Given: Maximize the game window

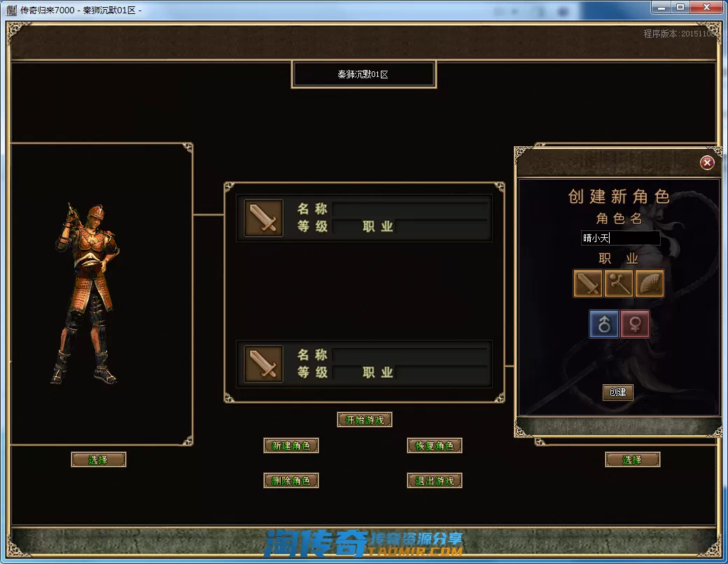Looking at the screenshot, I should (x=680, y=7).
